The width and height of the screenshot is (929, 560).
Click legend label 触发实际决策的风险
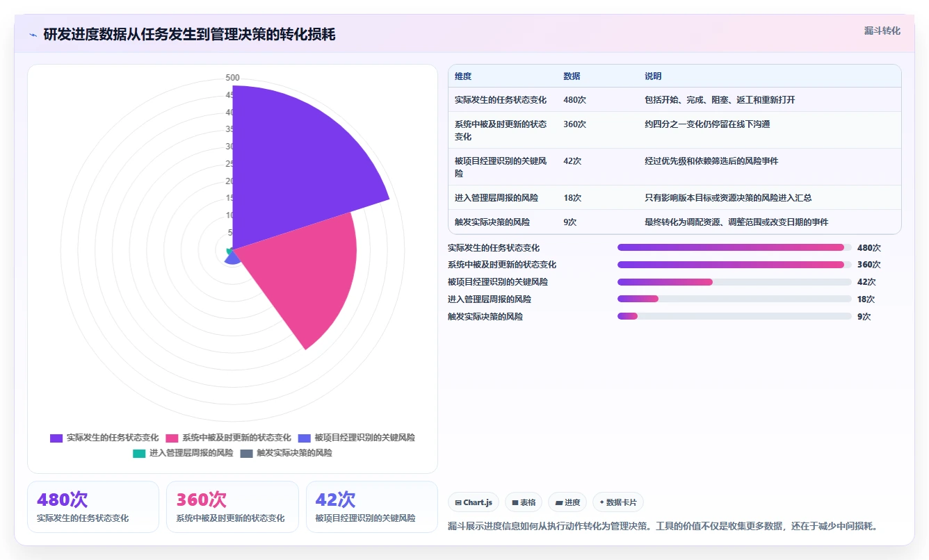(x=294, y=453)
